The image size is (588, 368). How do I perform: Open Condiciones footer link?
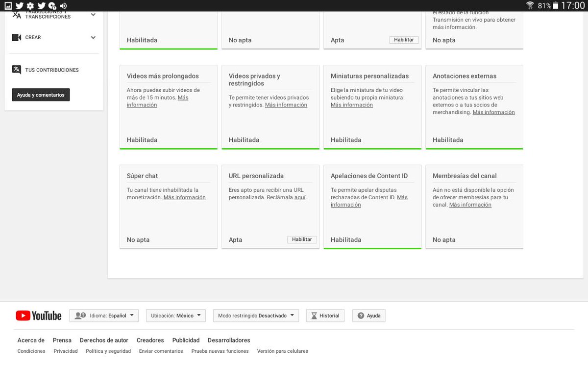point(31,351)
